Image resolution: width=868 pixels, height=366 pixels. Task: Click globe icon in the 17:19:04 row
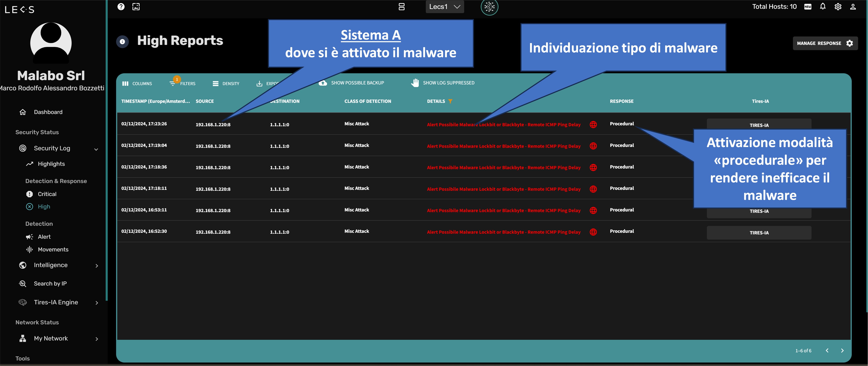click(593, 146)
